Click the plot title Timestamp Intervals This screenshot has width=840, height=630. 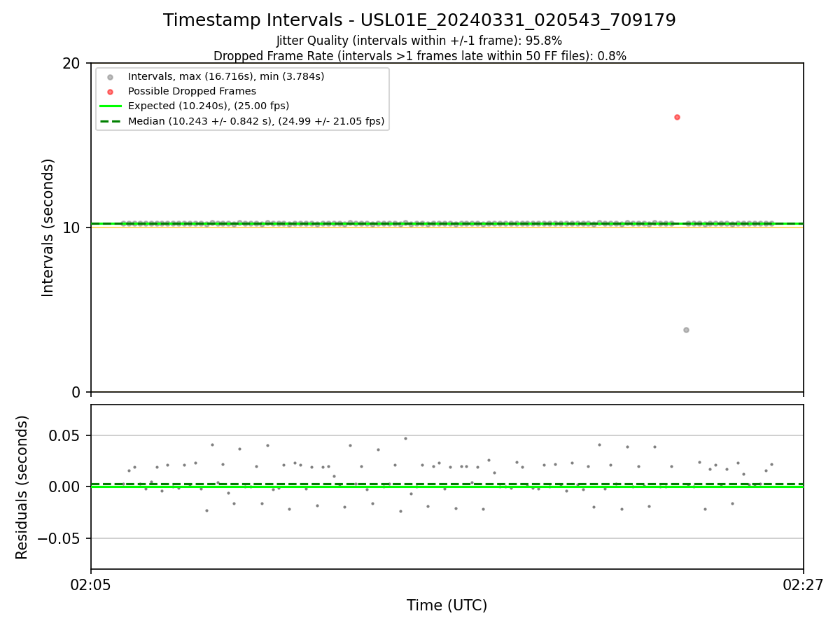pyautogui.click(x=419, y=20)
